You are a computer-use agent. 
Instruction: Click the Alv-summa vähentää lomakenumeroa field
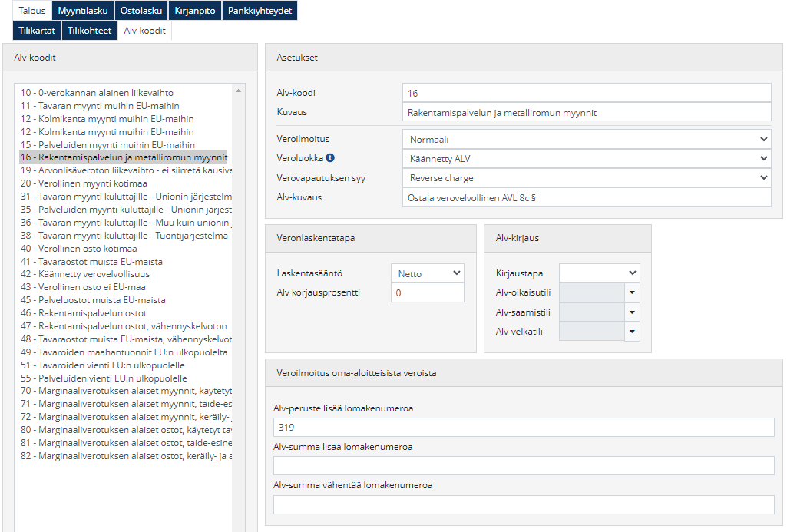(523, 504)
